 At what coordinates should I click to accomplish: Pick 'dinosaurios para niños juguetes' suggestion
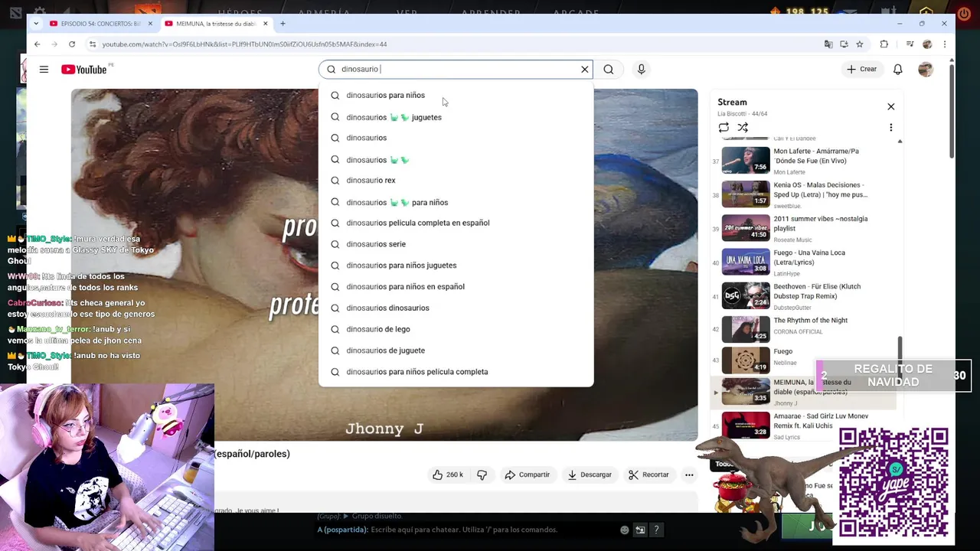pos(456,266)
